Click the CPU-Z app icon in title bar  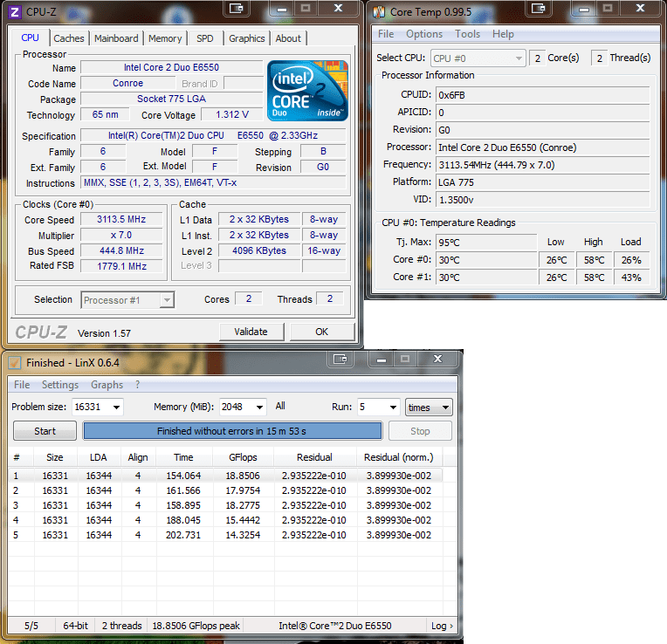click(15, 12)
